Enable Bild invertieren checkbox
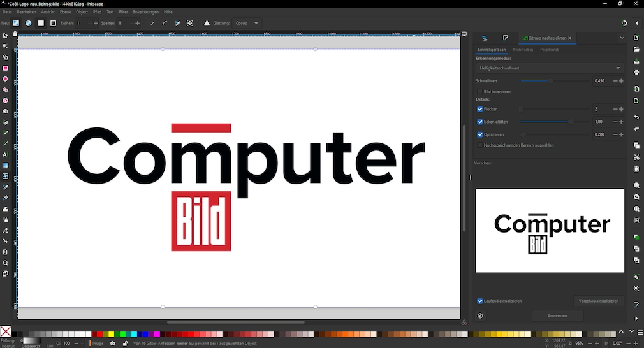The height and width of the screenshot is (348, 644). 479,92
